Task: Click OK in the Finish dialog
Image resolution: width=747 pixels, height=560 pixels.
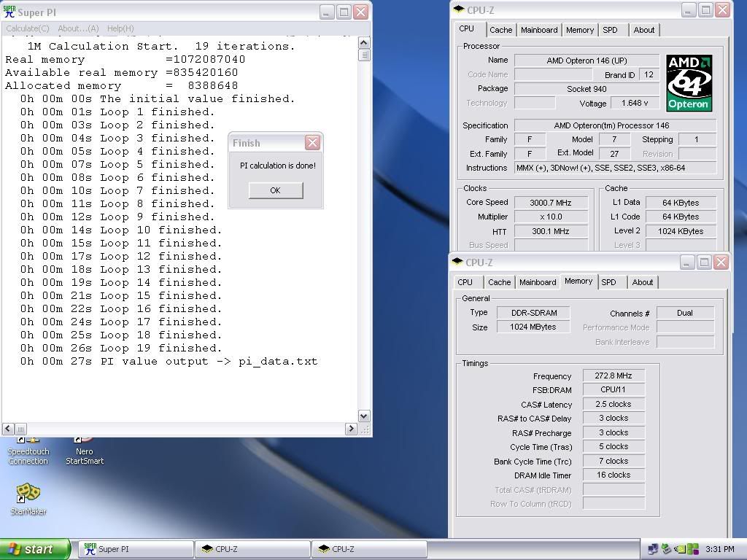Action: pos(275,190)
